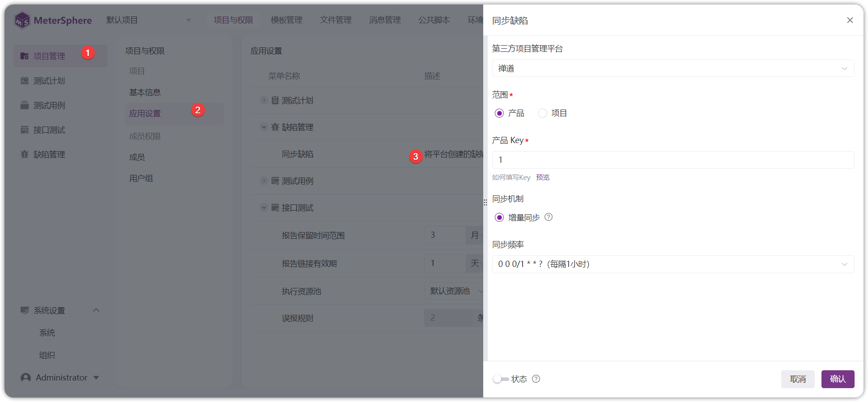Click 确认 button
Viewport: 868px width, 402px height.
pyautogui.click(x=838, y=379)
